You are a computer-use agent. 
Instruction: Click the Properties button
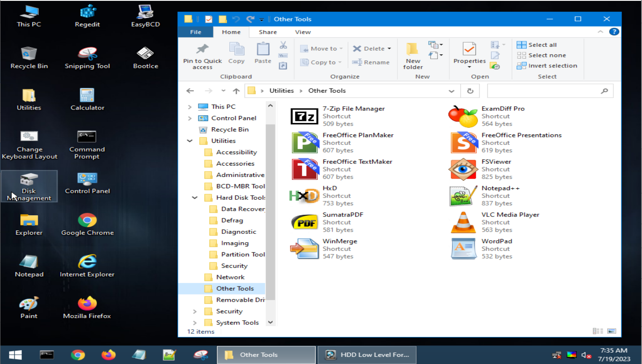469,55
